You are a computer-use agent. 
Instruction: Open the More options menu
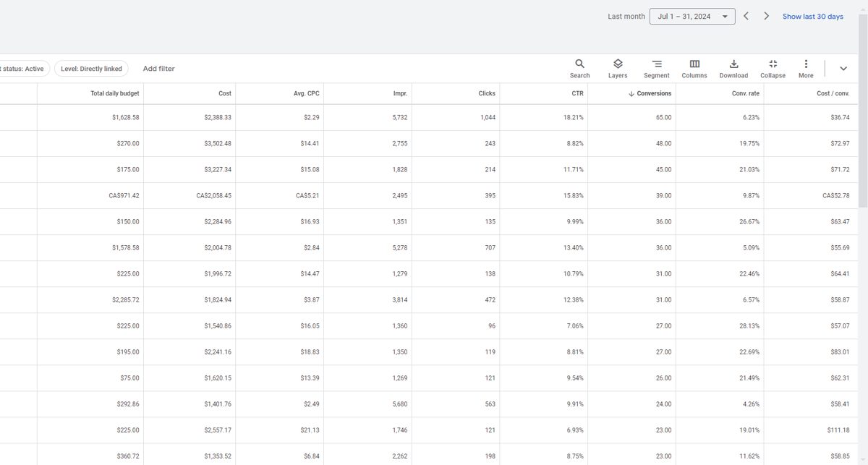point(806,69)
